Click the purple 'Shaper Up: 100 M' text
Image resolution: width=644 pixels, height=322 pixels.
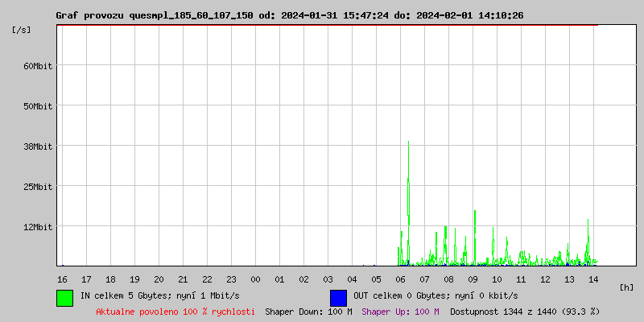[x=400, y=311]
